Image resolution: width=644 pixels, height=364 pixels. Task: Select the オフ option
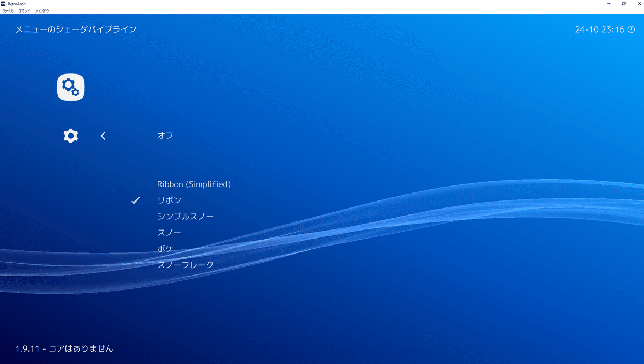tap(165, 136)
